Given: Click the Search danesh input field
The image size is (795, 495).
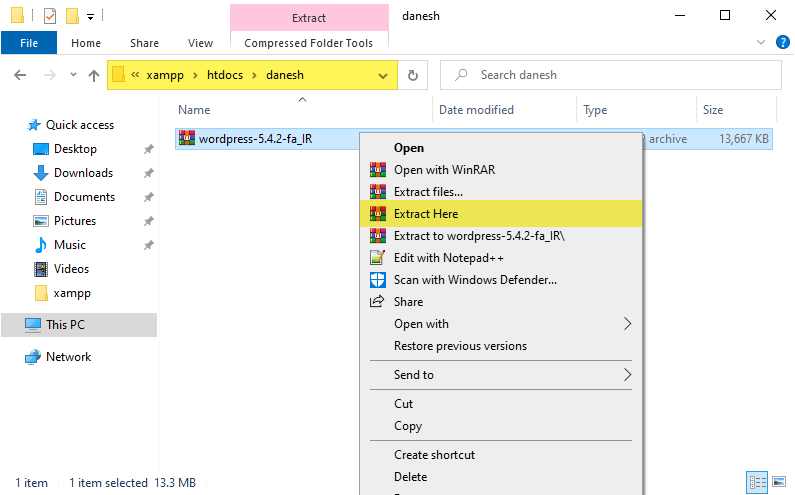Looking at the screenshot, I should 610,75.
